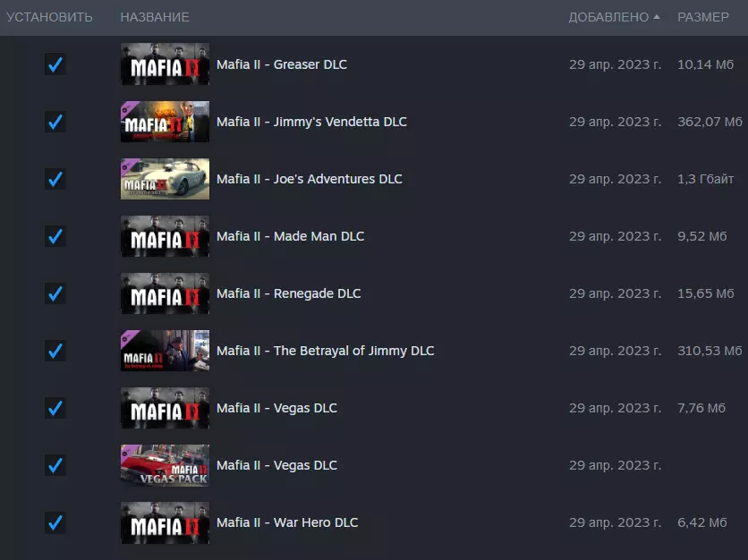This screenshot has width=748, height=560.
Task: Click the 362,07 Мб size value
Action: [710, 122]
